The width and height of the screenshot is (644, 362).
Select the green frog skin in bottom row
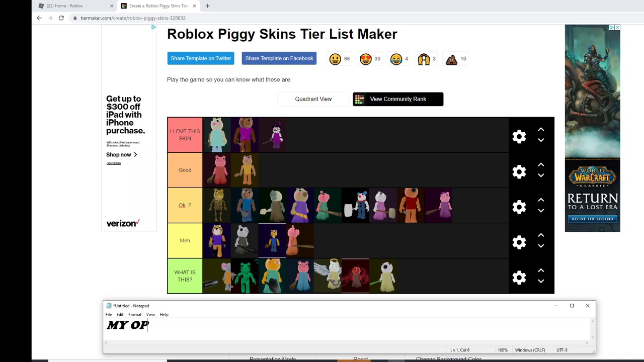(x=245, y=276)
